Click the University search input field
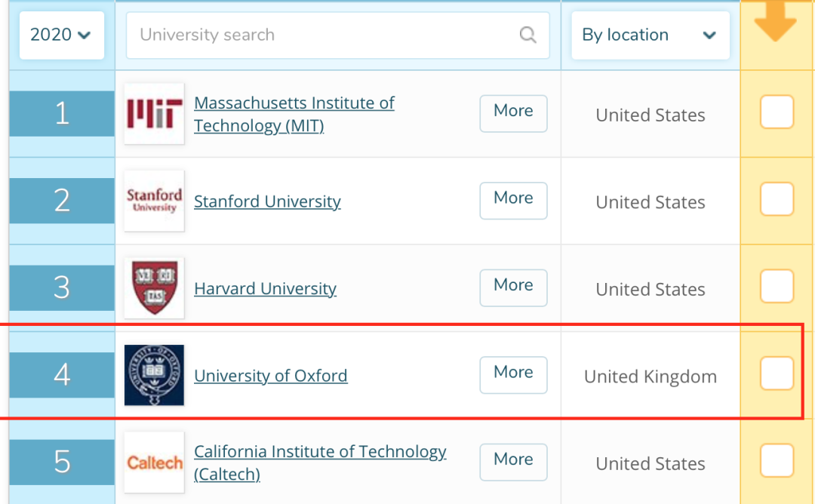Screen dimensions: 815x504 coord(324,35)
